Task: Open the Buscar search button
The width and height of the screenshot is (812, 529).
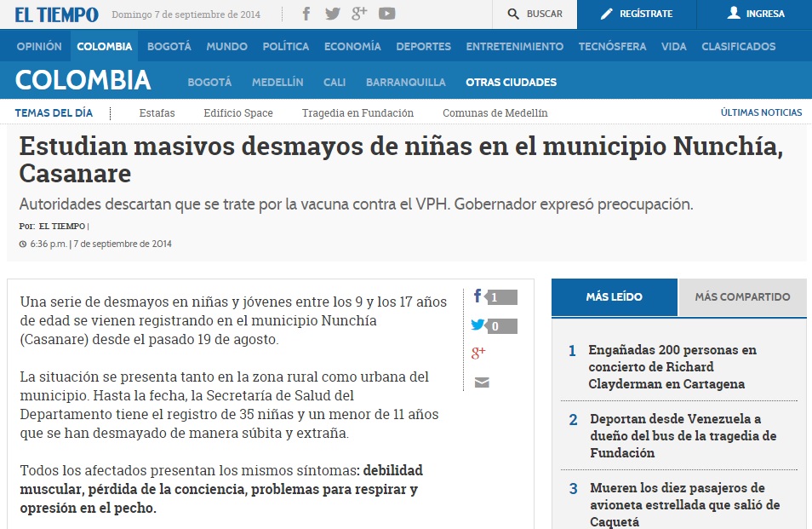Action: click(x=535, y=14)
